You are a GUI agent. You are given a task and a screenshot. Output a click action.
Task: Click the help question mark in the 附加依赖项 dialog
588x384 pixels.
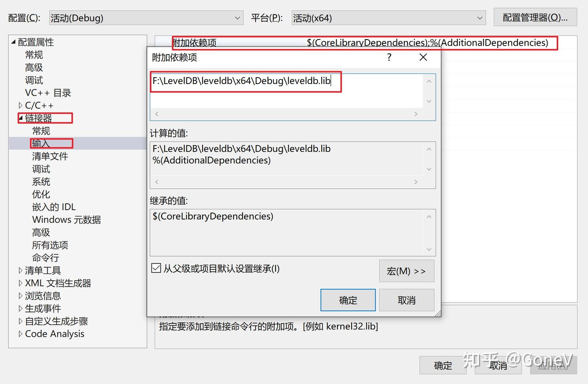coord(389,58)
